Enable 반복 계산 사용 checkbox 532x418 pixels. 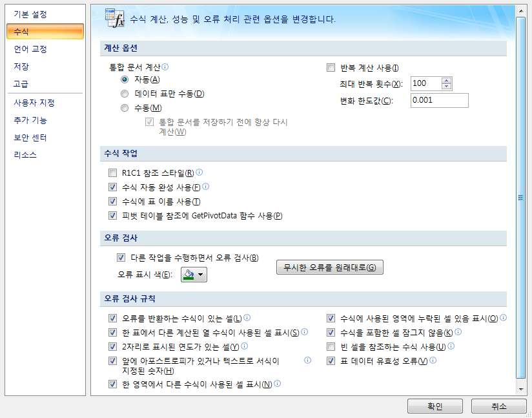pos(331,68)
